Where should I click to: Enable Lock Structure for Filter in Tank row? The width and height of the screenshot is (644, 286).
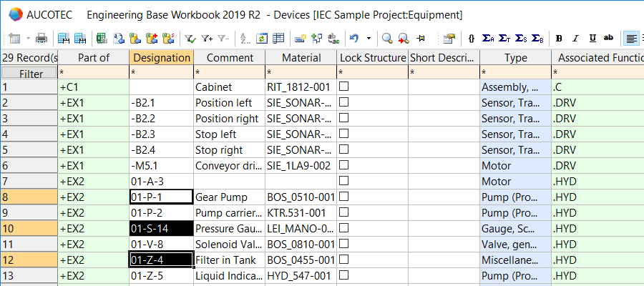pos(344,260)
